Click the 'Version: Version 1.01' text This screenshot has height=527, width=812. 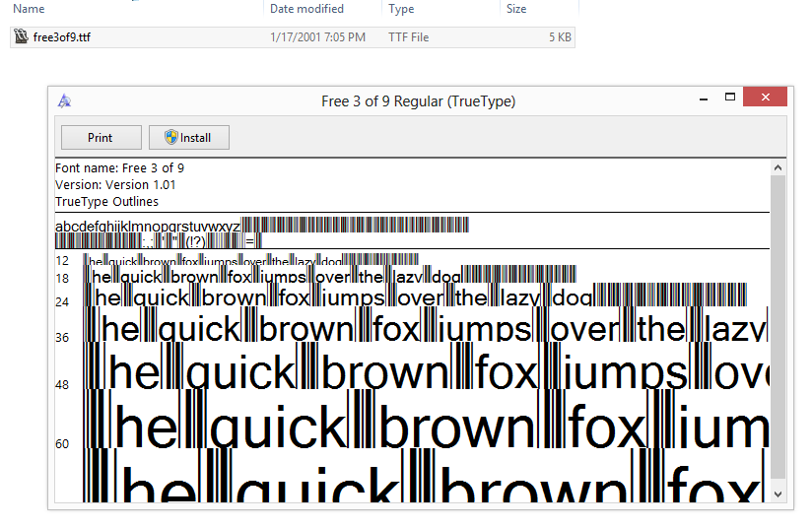pyautogui.click(x=115, y=185)
